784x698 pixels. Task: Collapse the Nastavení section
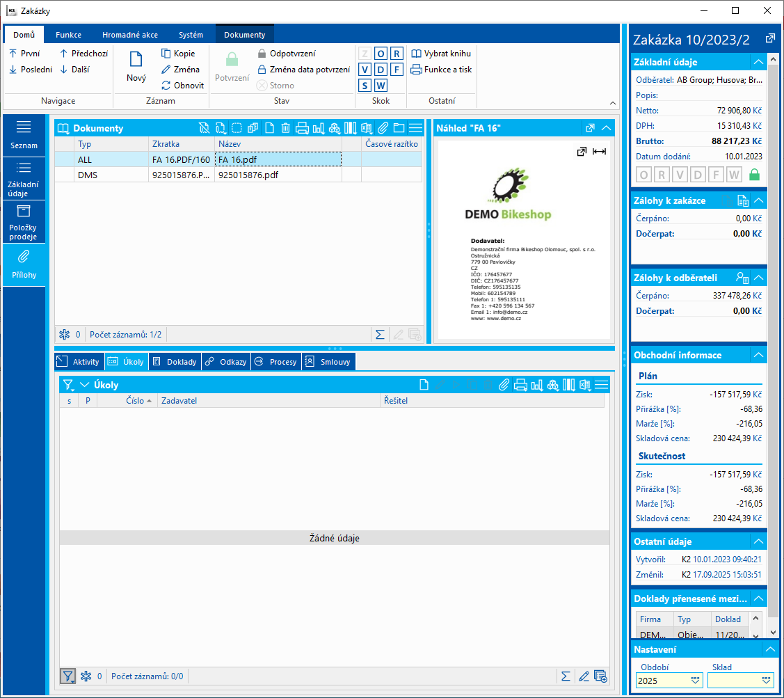[770, 649]
